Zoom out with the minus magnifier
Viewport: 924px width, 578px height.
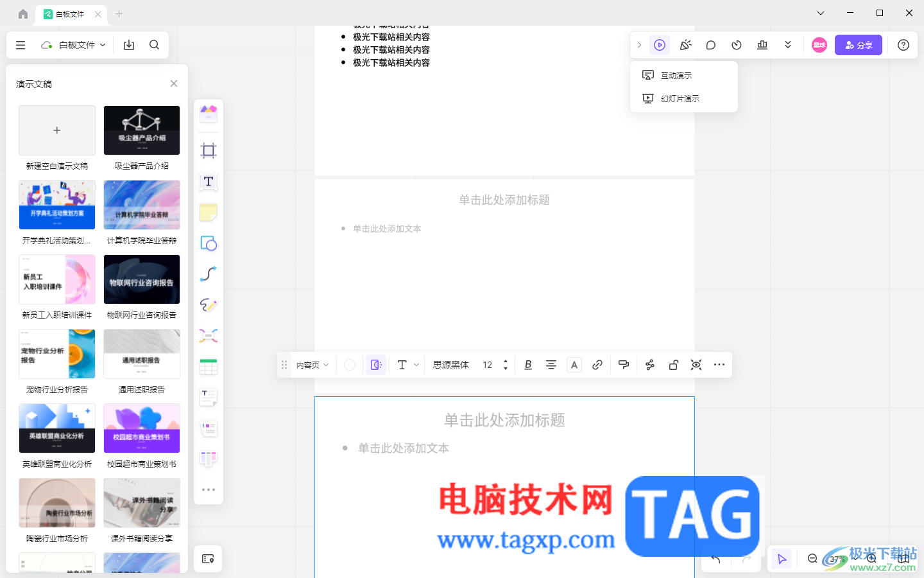(812, 559)
